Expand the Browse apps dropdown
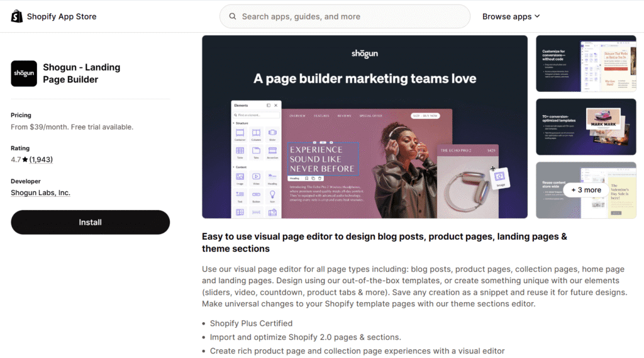644x358 pixels. pyautogui.click(x=511, y=16)
